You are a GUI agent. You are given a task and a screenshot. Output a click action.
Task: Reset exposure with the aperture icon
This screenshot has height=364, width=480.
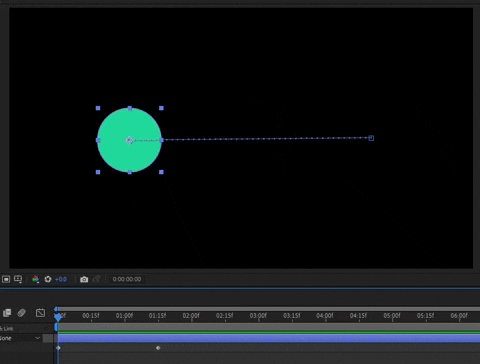click(x=48, y=279)
